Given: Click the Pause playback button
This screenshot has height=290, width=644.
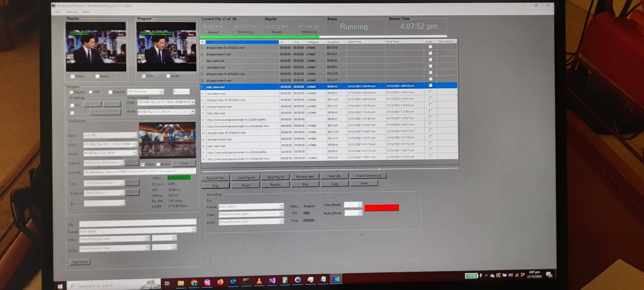Looking at the screenshot, I should tap(246, 185).
